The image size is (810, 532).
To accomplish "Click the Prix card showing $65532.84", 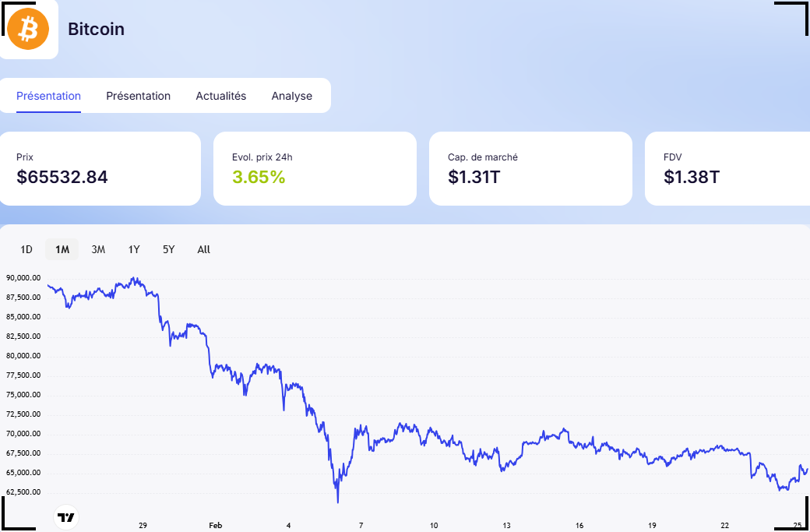I will [100, 168].
